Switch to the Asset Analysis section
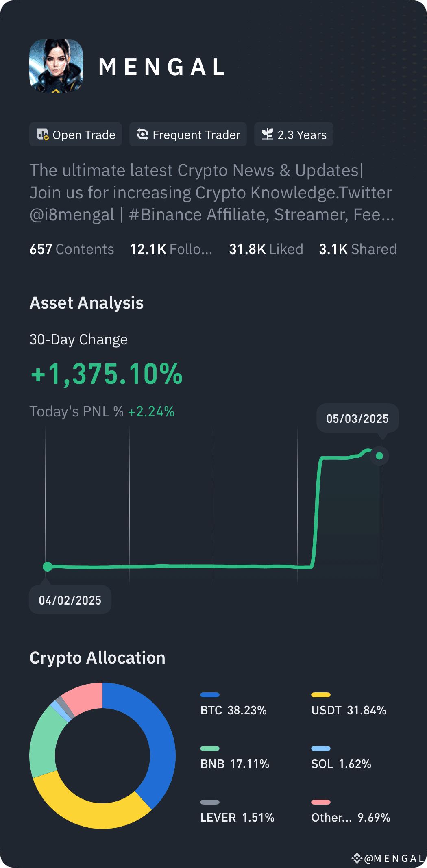Screen dimensions: 427x868 [x=87, y=302]
